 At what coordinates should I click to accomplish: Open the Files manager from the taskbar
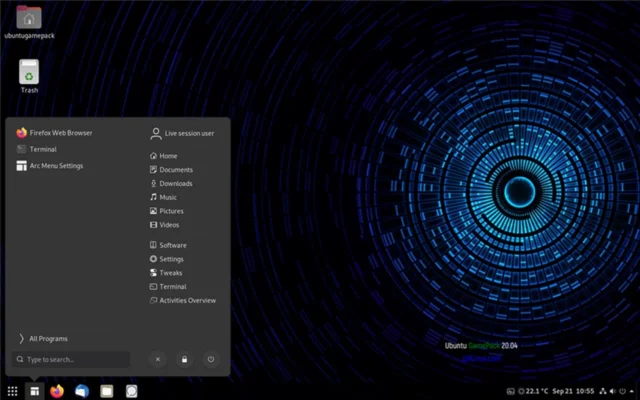pos(106,391)
